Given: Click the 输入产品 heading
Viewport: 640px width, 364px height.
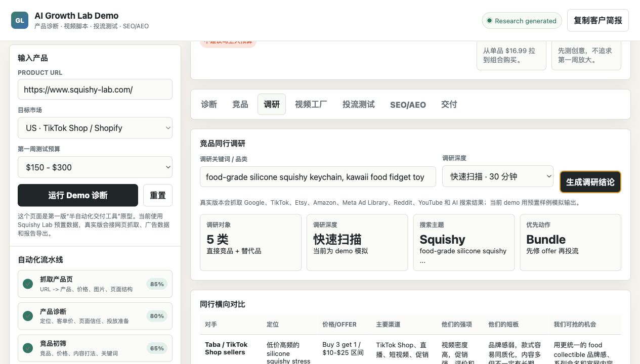Looking at the screenshot, I should pos(33,58).
